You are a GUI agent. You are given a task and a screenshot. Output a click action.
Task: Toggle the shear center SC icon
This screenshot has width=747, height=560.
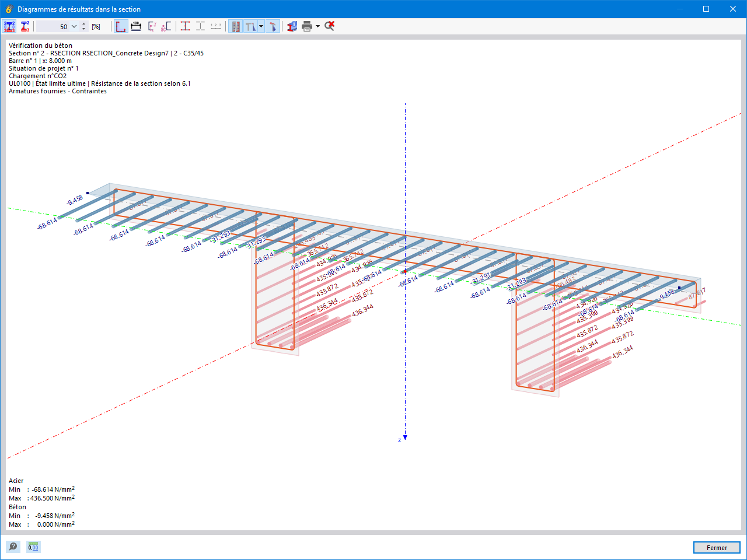[166, 26]
